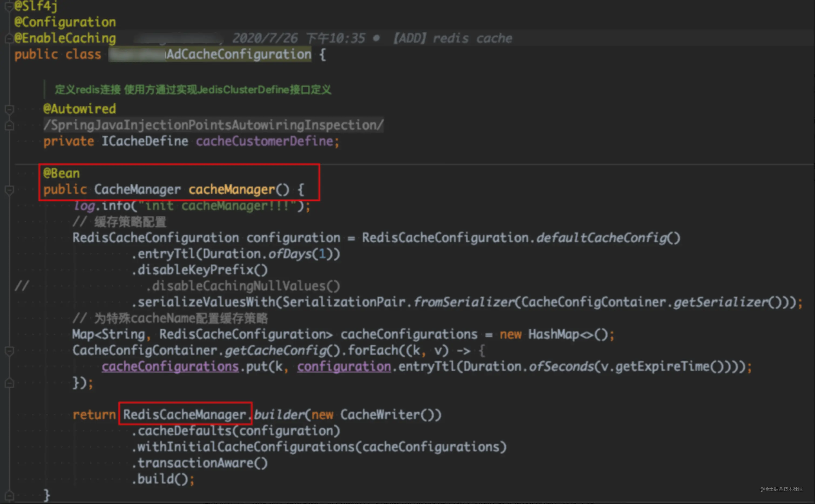Click fold end marker beside SpringJavaInjectionPointsAutowiringInspection comment
This screenshot has height=504, width=815.
[x=9, y=125]
